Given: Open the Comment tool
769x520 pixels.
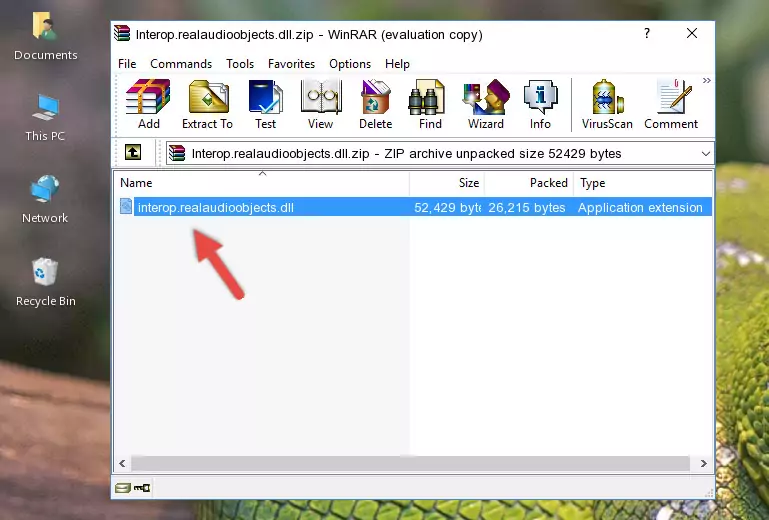Looking at the screenshot, I should point(671,104).
